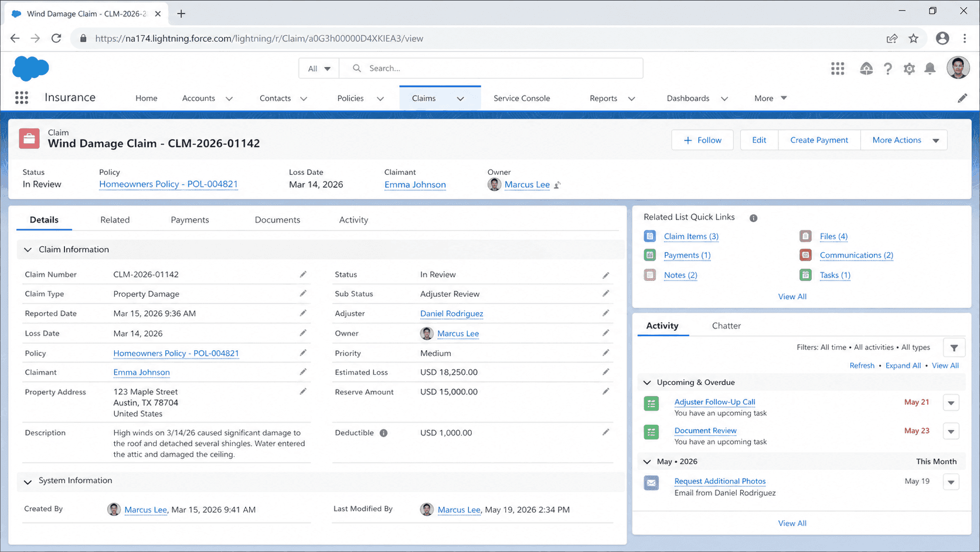The image size is (980, 552).
Task: Expand the Claims tab dropdown arrow
Action: [461, 99]
